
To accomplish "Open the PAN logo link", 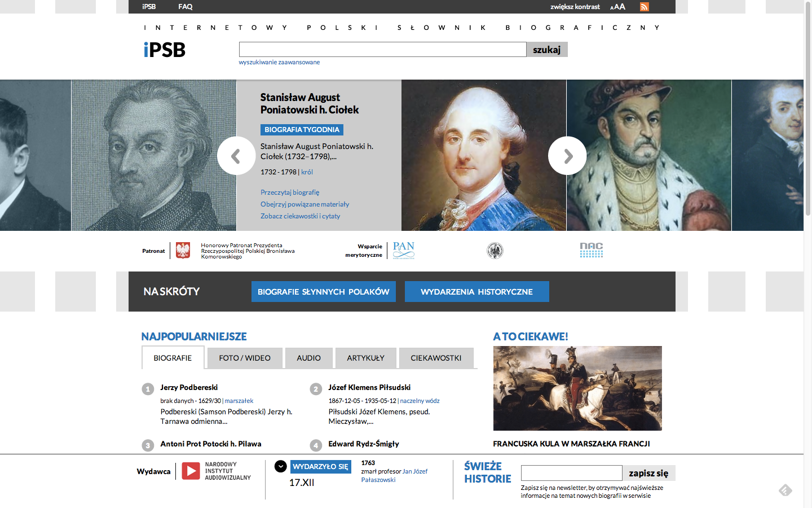I will (x=404, y=250).
